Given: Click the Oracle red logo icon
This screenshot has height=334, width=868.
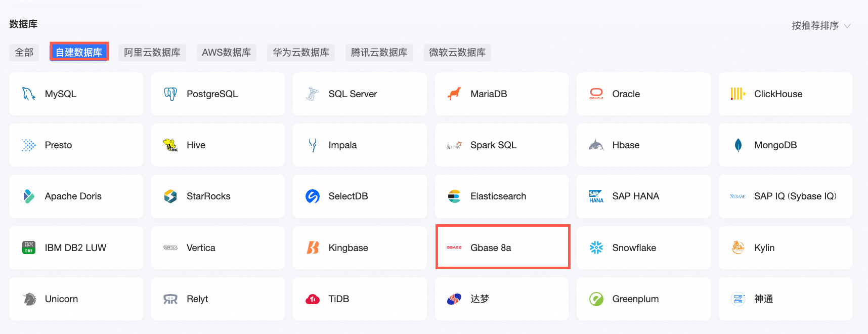Looking at the screenshot, I should pyautogui.click(x=596, y=94).
